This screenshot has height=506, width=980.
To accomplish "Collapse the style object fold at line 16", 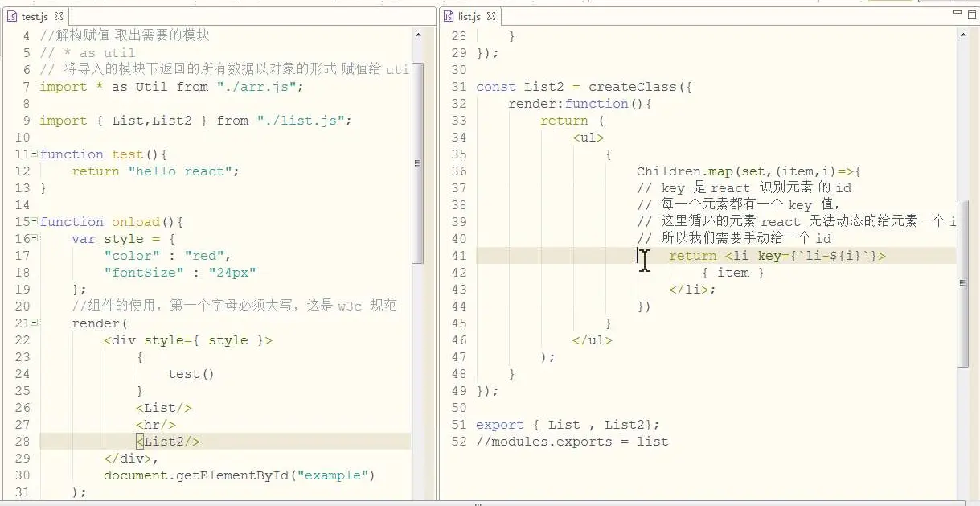I will click(34, 238).
